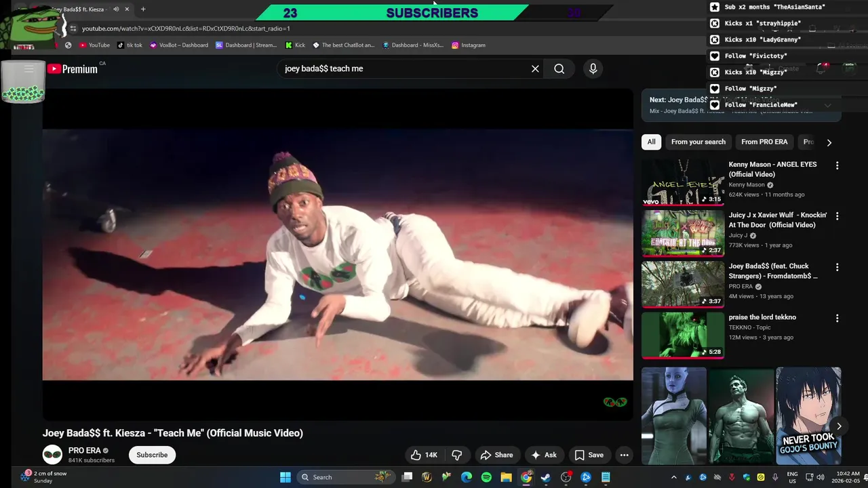Viewport: 868px width, 488px height.
Task: Start voice search with microphone icon
Action: pyautogui.click(x=593, y=68)
